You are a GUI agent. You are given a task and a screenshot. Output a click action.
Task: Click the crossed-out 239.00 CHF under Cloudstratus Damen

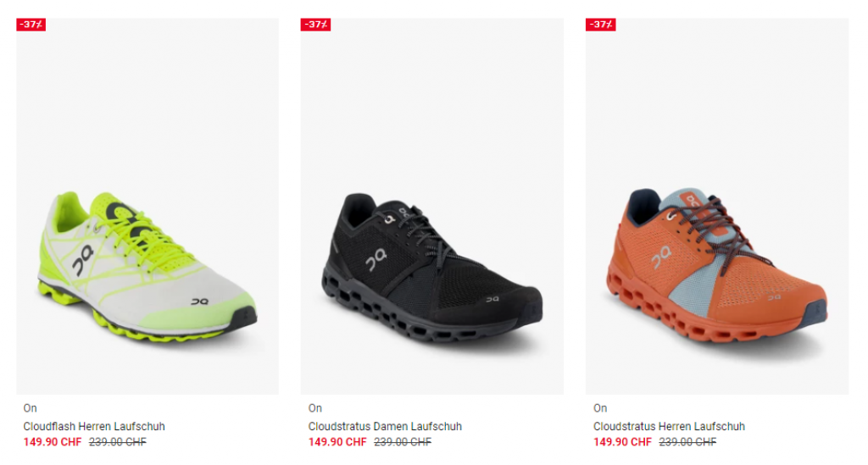pyautogui.click(x=403, y=442)
